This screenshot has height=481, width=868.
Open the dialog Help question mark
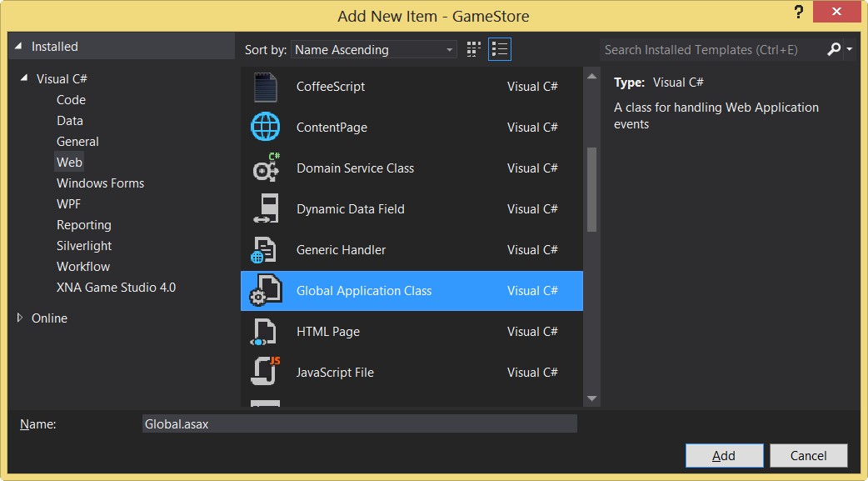(x=798, y=13)
